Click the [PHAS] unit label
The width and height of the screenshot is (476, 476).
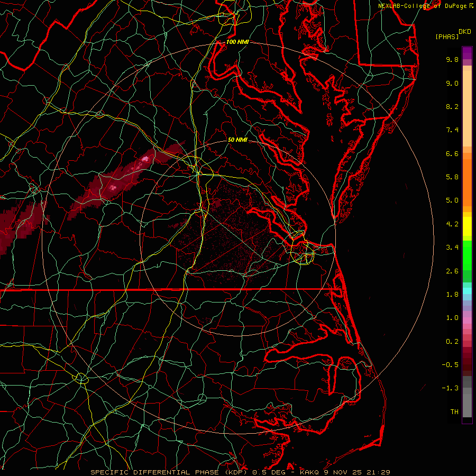[x=447, y=36]
